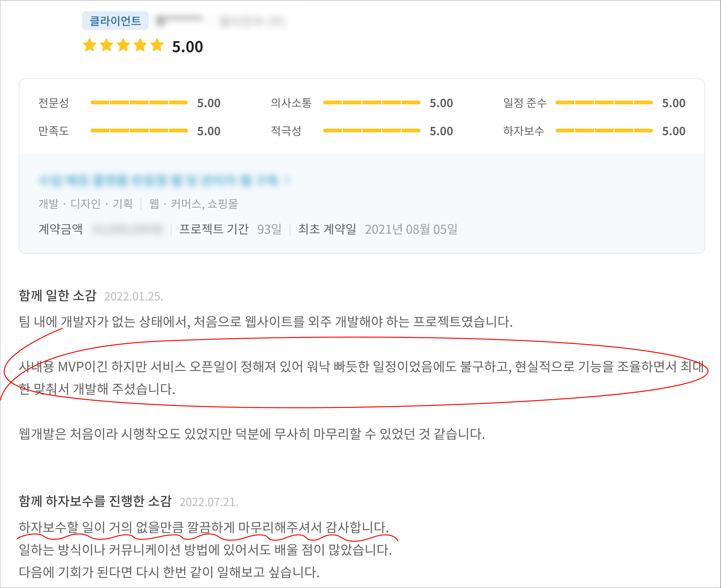Click the 일정 준수 rating bar
The width and height of the screenshot is (721, 588).
(604, 103)
